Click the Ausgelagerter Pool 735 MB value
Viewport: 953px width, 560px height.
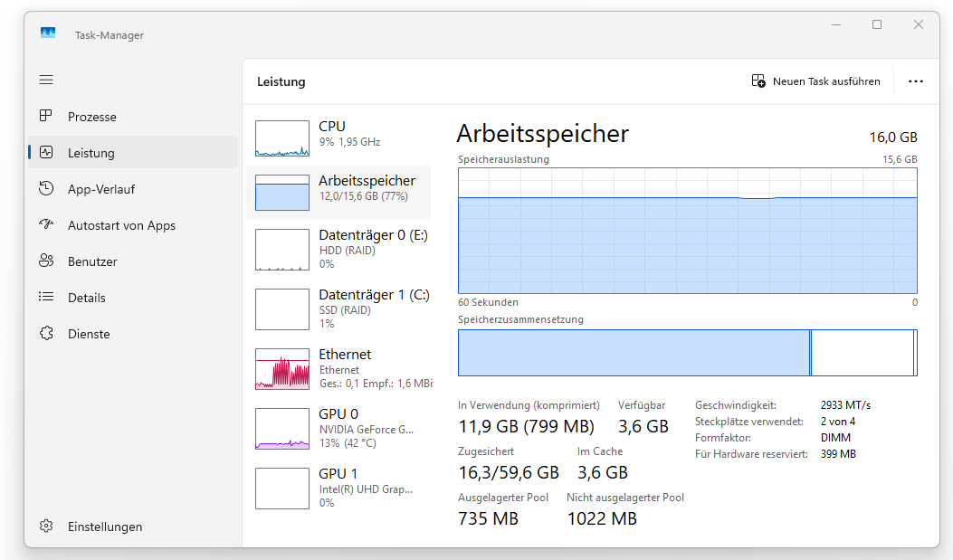488,518
